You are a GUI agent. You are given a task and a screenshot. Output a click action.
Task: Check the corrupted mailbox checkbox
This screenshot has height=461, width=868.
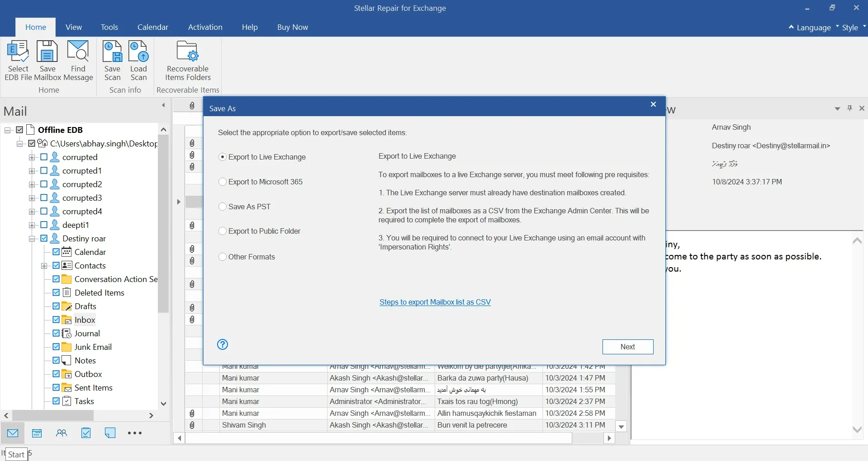44,157
